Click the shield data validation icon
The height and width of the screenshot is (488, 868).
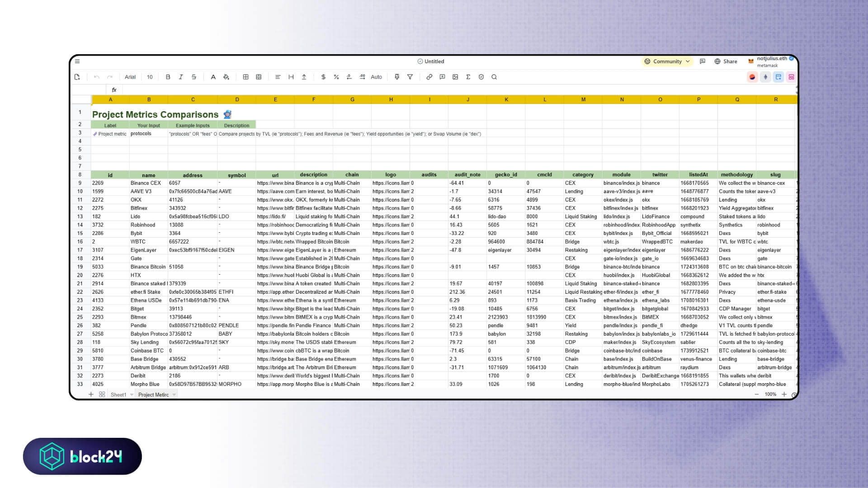(x=481, y=77)
